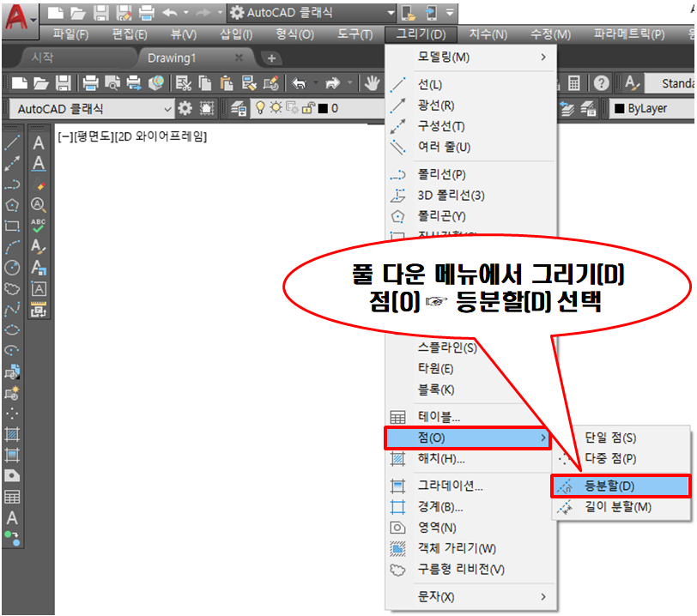This screenshot has height=616, width=697.
Task: Open the 파일(F) menu
Action: click(70, 34)
